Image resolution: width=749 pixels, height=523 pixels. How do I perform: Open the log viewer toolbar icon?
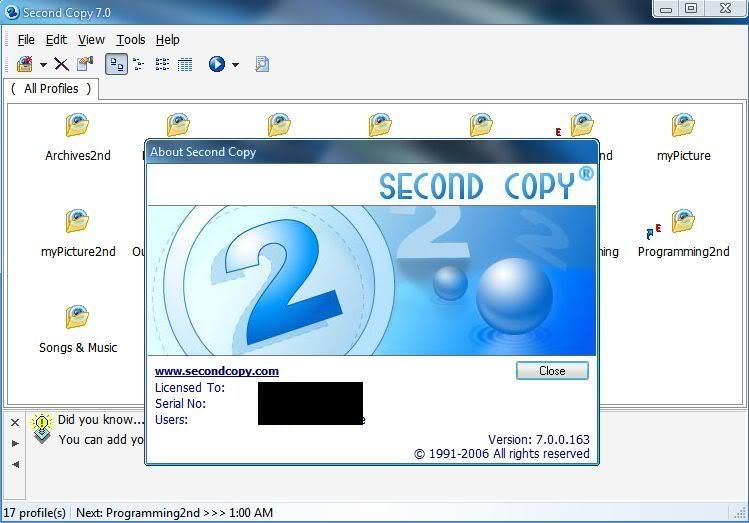pos(262,64)
